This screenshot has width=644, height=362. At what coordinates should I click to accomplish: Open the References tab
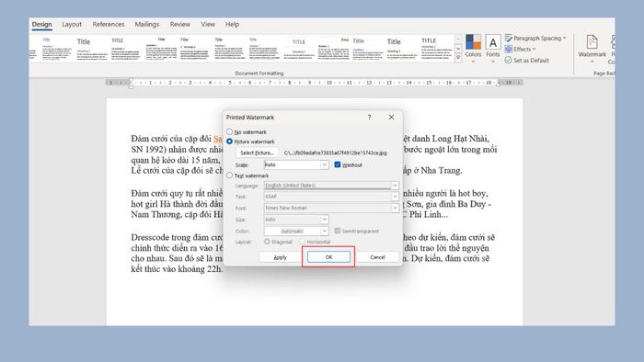109,24
